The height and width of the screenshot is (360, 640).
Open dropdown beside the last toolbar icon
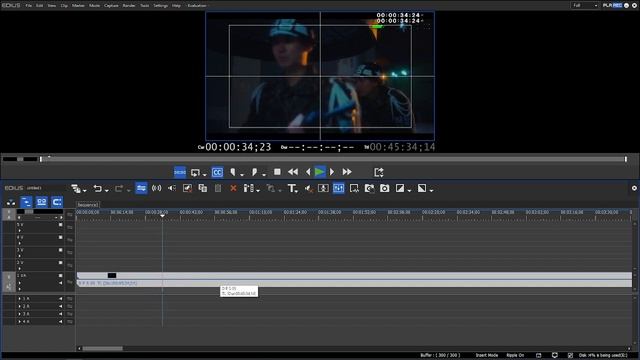431,190
